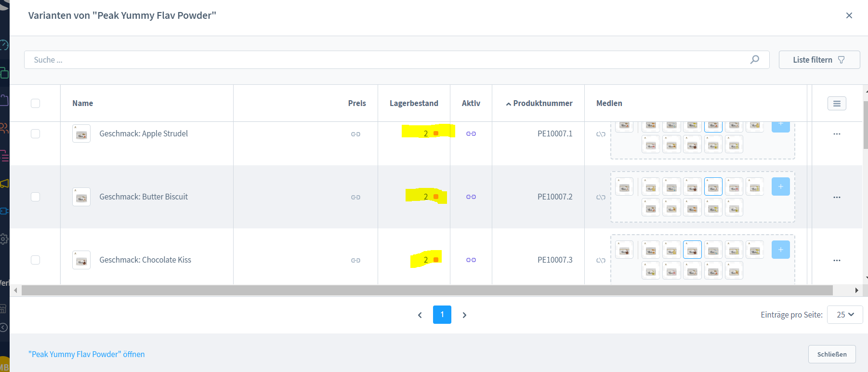Click media inheritance broken-link icon for Butter Biscuit
This screenshot has width=868, height=372.
[x=601, y=197]
